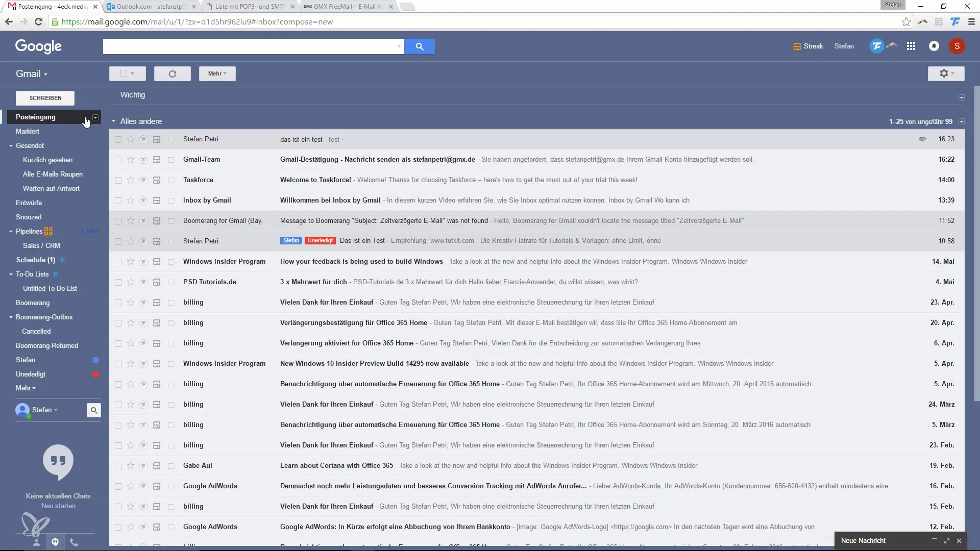
Task: Collapse the Alles andere section
Action: click(113, 121)
